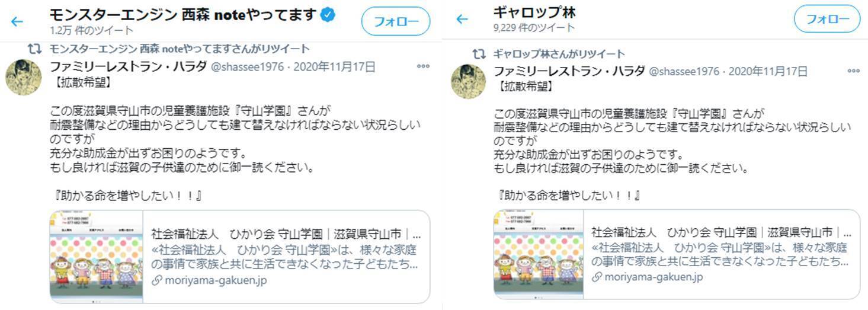Click モンスターエンジン 西森さんがリツイート label
Image resolution: width=868 pixels, height=310 pixels.
click(180, 49)
